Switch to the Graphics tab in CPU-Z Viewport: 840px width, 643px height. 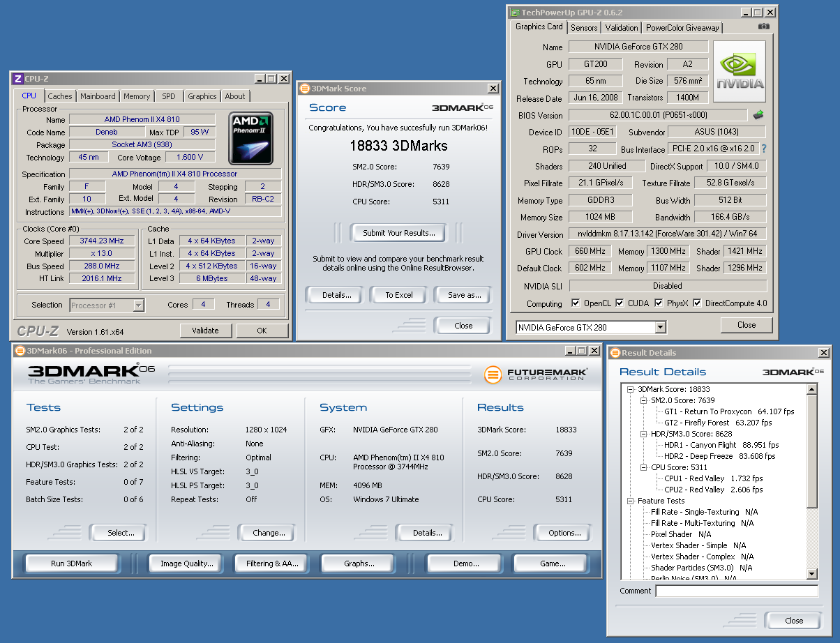202,96
